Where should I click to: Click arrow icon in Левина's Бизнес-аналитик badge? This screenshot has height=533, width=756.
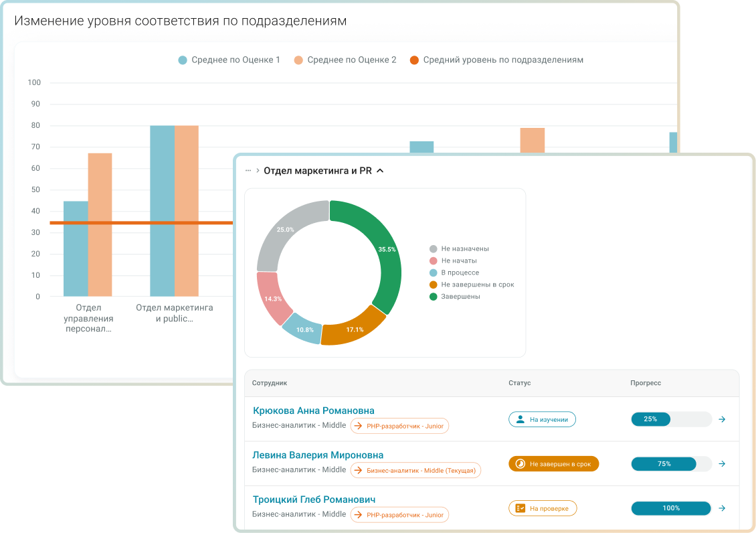coord(358,470)
